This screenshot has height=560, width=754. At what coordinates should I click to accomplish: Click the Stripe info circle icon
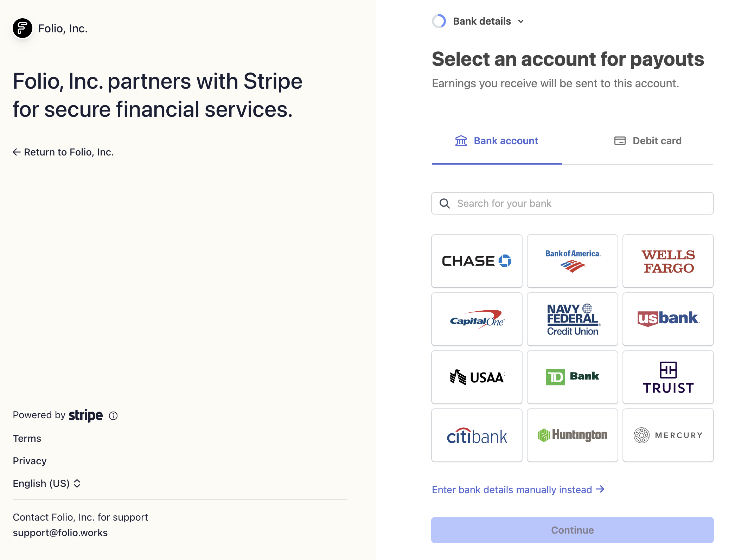coord(113,416)
